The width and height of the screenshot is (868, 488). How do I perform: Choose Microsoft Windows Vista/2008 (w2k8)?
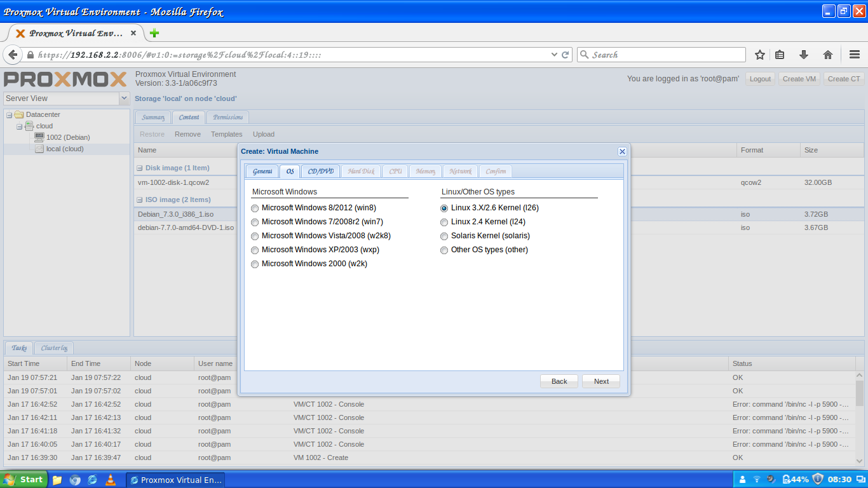[255, 236]
